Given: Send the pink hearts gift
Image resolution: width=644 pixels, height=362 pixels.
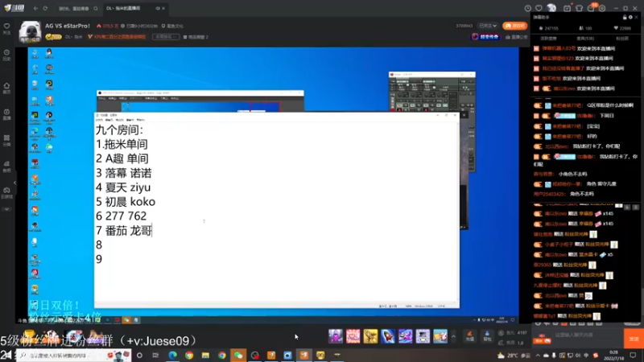Looking at the screenshot, I should 353,336.
